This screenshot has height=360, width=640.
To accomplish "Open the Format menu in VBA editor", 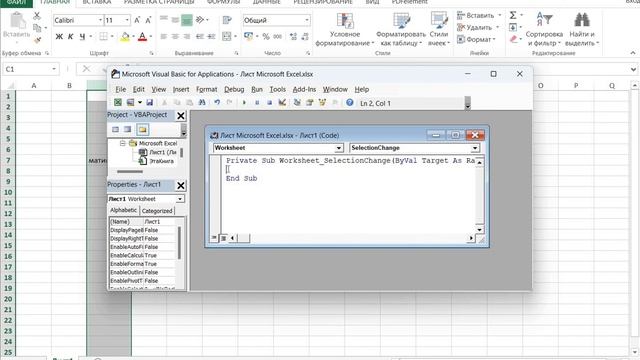I will 207,89.
